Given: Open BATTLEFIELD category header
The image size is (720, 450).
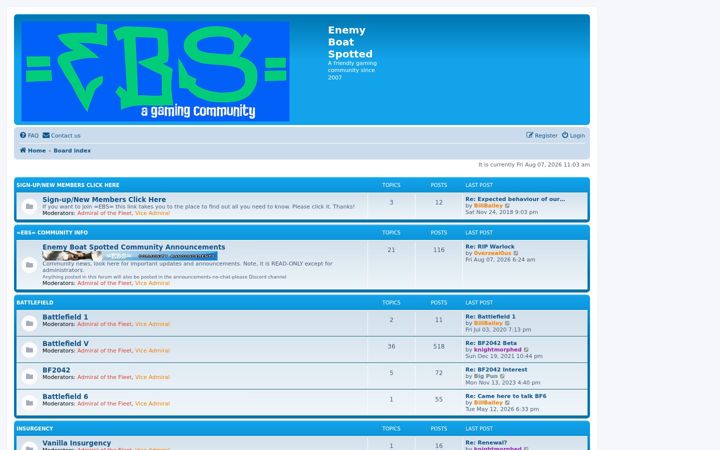Looking at the screenshot, I should click(35, 303).
